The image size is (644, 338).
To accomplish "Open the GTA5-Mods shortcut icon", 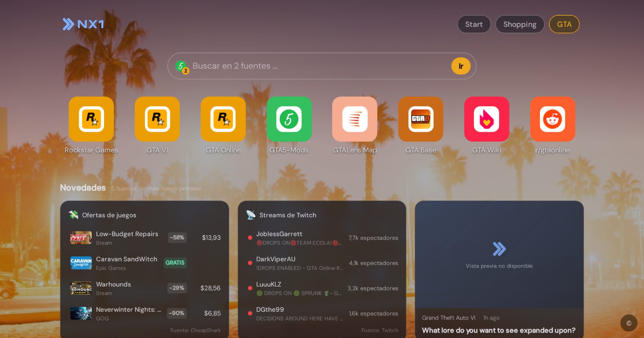I will (289, 119).
